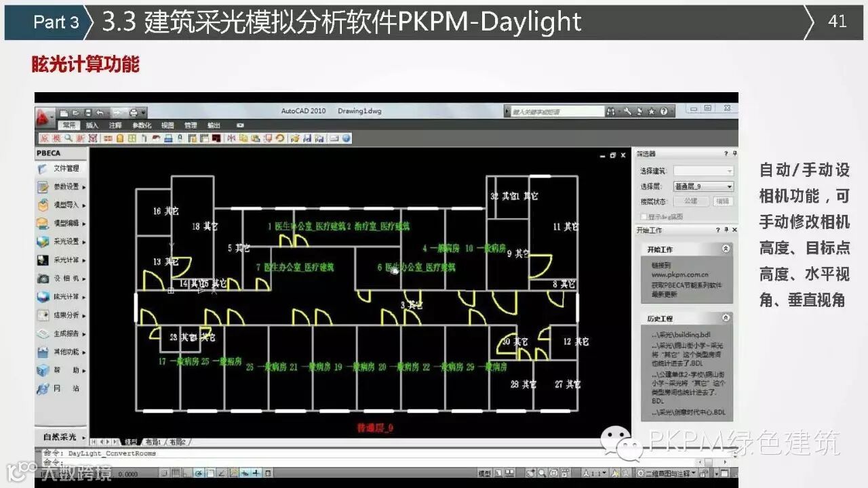Click the 其他功能 icon in sidebar

[43, 352]
